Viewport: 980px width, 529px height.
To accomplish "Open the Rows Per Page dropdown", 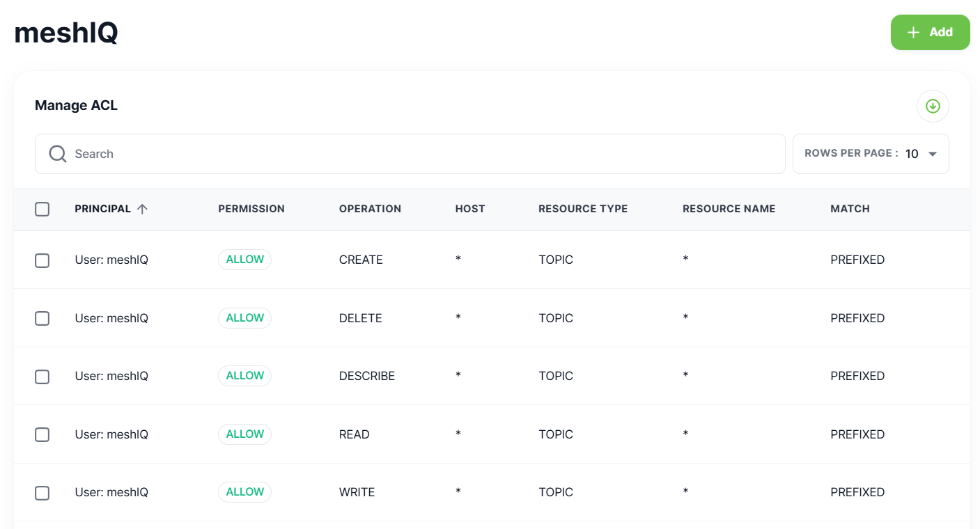I will (871, 154).
